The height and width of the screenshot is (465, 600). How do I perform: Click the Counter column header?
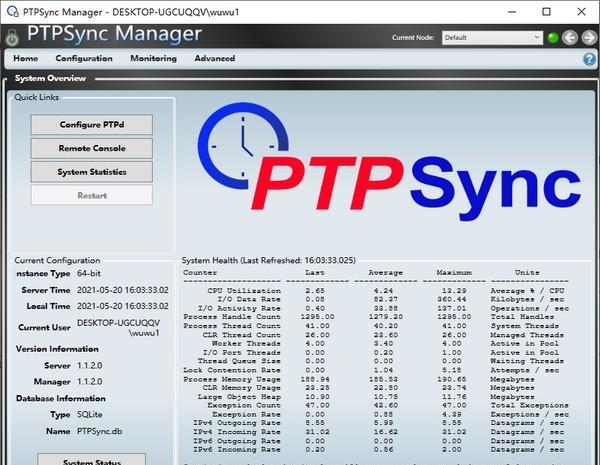click(200, 273)
